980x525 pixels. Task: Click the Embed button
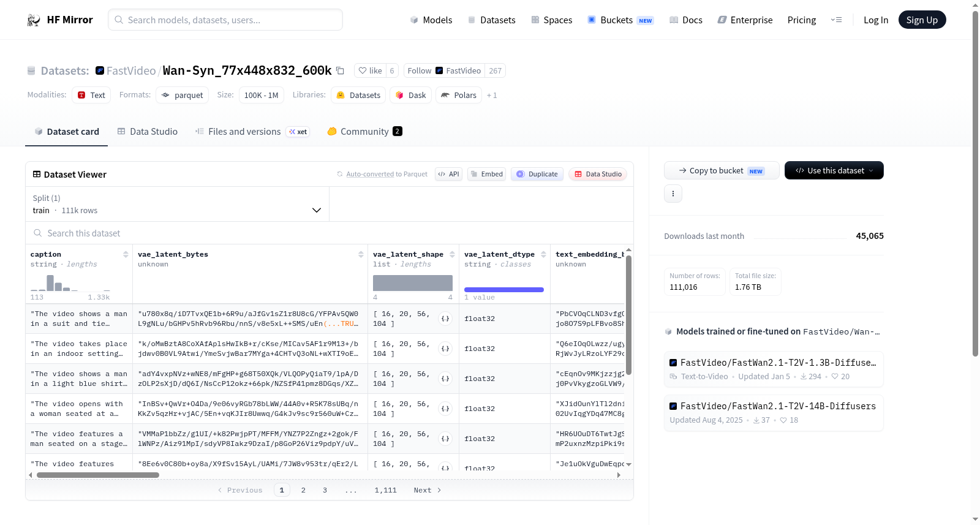[x=486, y=174]
